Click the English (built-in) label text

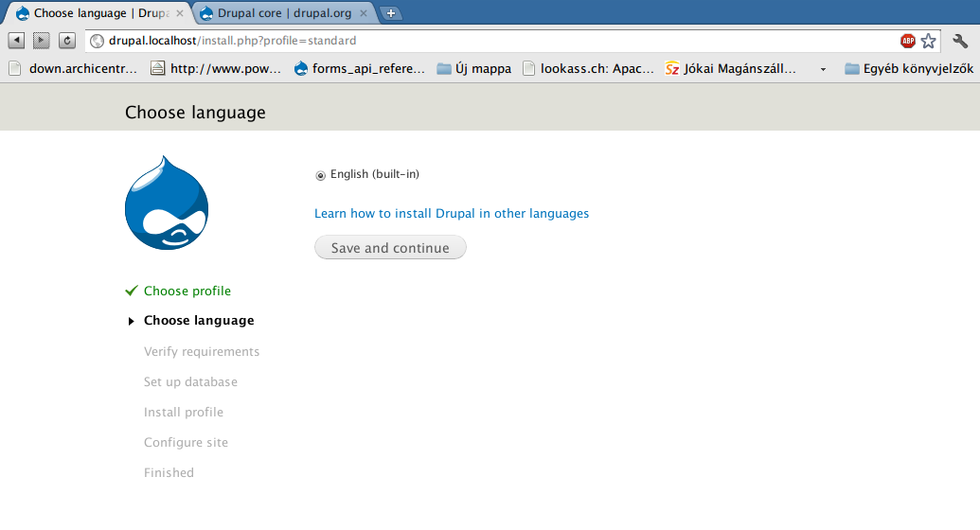point(374,174)
